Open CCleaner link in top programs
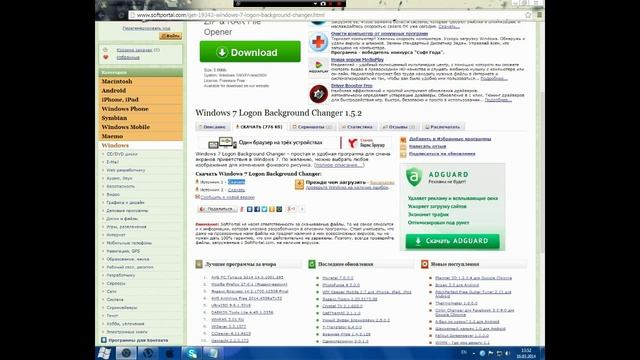The height and width of the screenshot is (360, 640). (231, 333)
